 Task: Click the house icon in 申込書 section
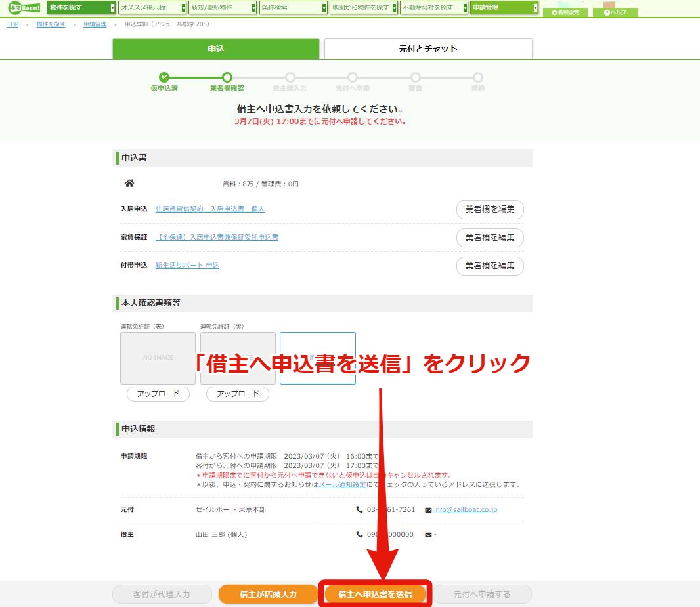point(129,183)
